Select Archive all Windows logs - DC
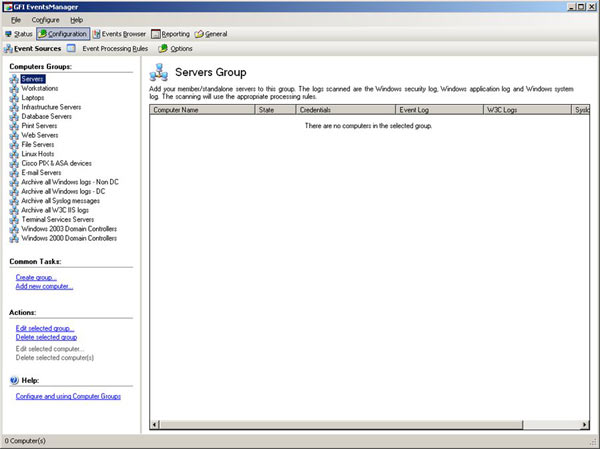 click(63, 191)
